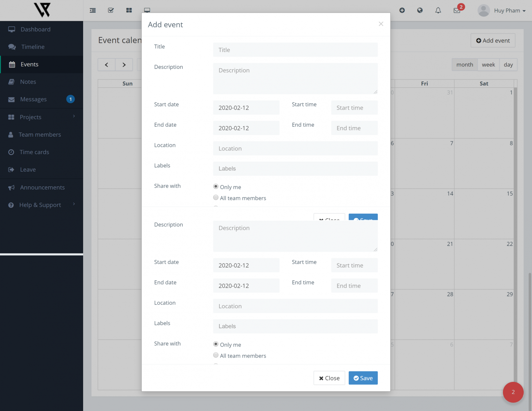
Task: Click the upper Labels field
Action: pos(295,169)
